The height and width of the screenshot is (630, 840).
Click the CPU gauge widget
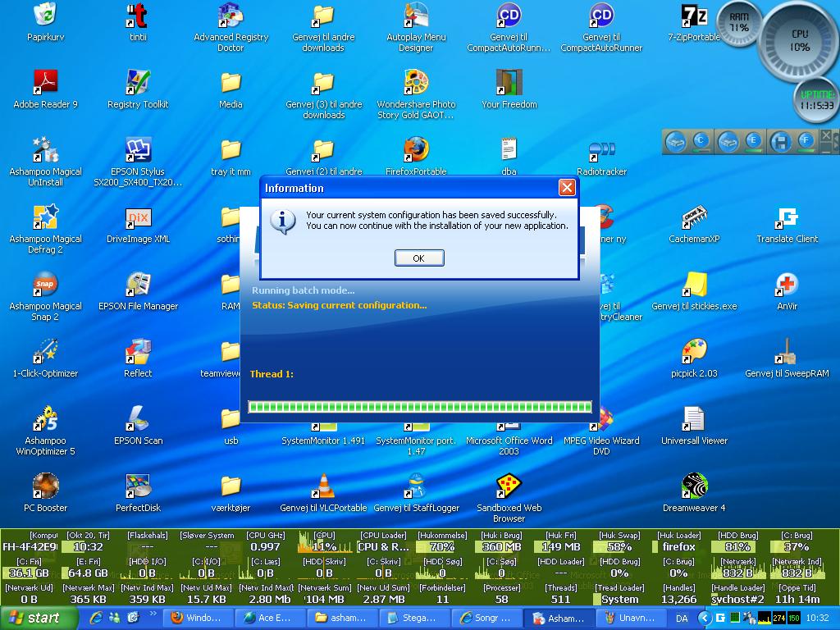799,40
